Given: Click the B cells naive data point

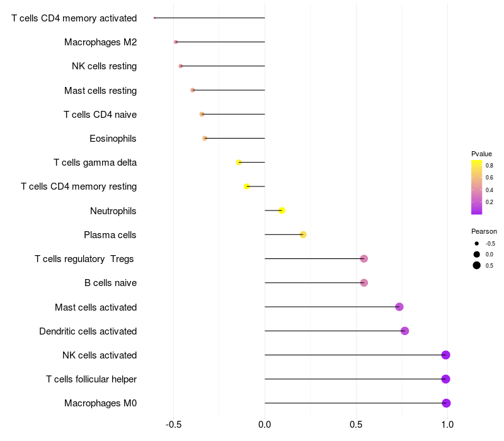Looking at the screenshot, I should [364, 283].
